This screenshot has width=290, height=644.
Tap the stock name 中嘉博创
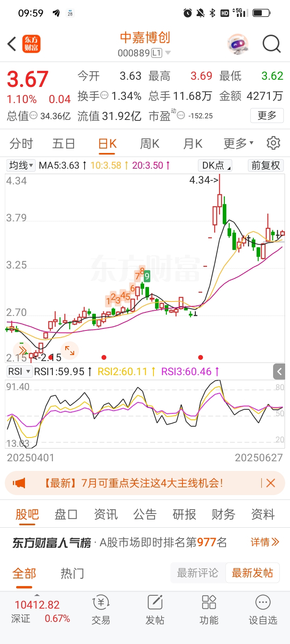pyautogui.click(x=145, y=37)
